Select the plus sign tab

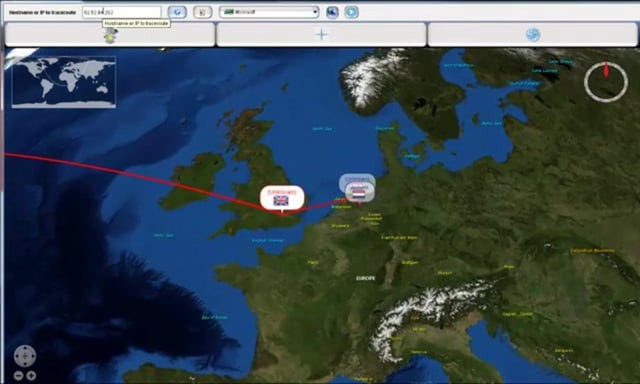(321, 35)
